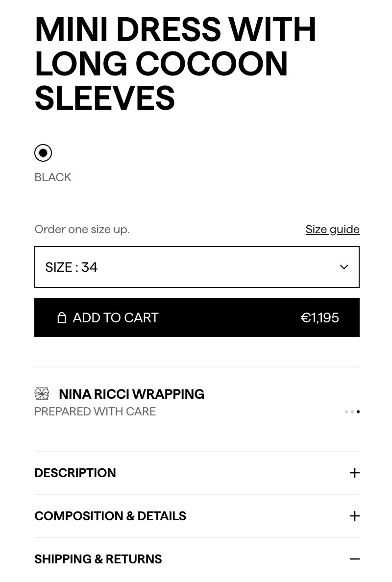Click the €1,195 price in cart button
Screen dimensions: 392x582
319,318
